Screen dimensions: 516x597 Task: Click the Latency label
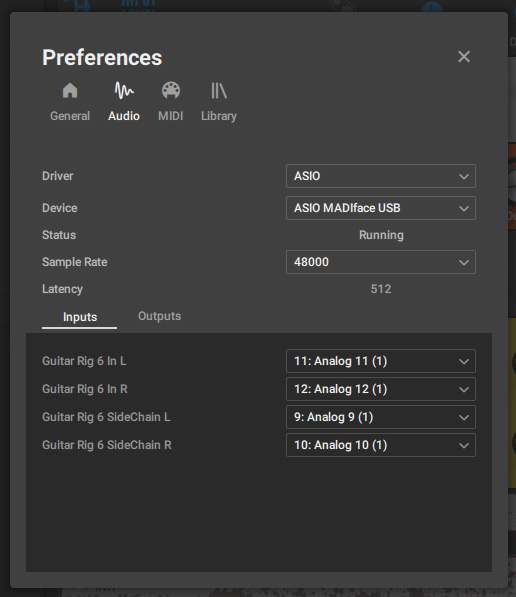[62, 289]
